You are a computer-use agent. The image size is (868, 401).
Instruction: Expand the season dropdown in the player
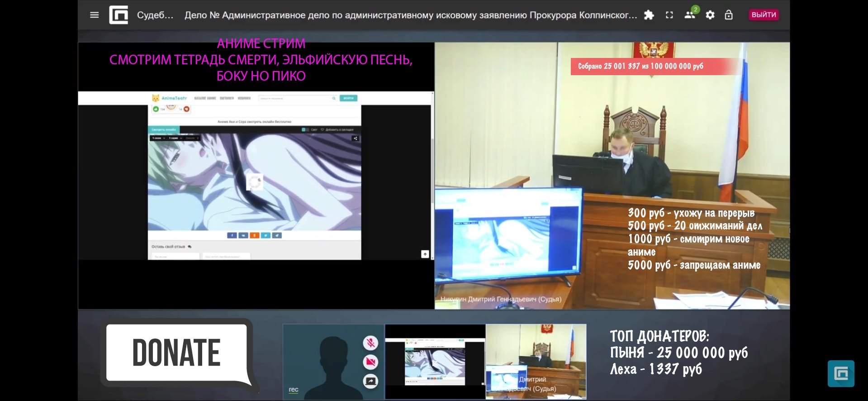point(157,138)
